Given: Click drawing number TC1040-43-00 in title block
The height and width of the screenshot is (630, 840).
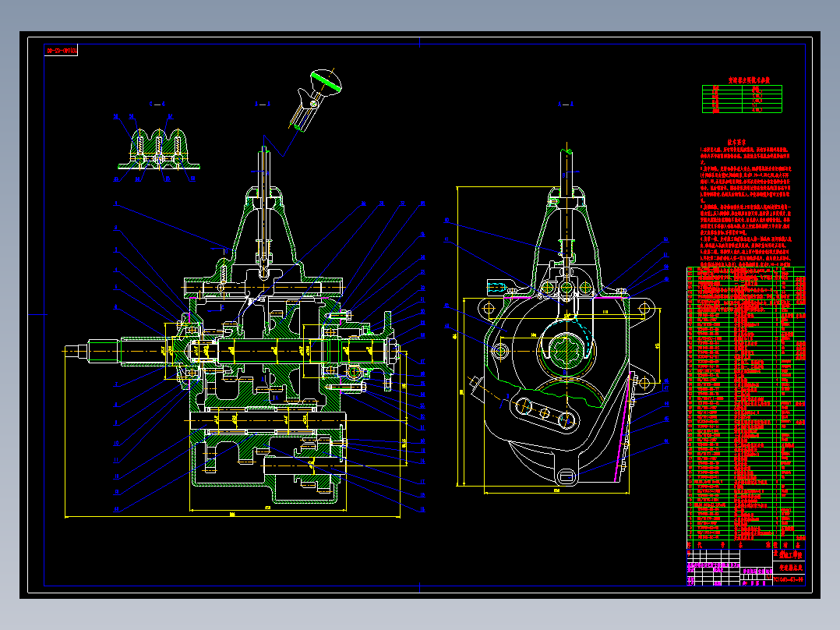Looking at the screenshot, I should point(789,579).
